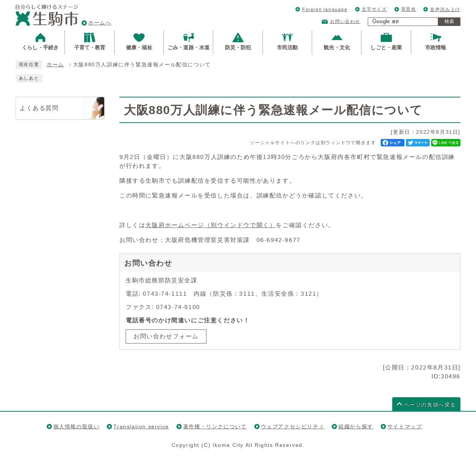Click the ID:30496 text
Viewport: 476px width, 468px height.
pyautogui.click(x=446, y=376)
